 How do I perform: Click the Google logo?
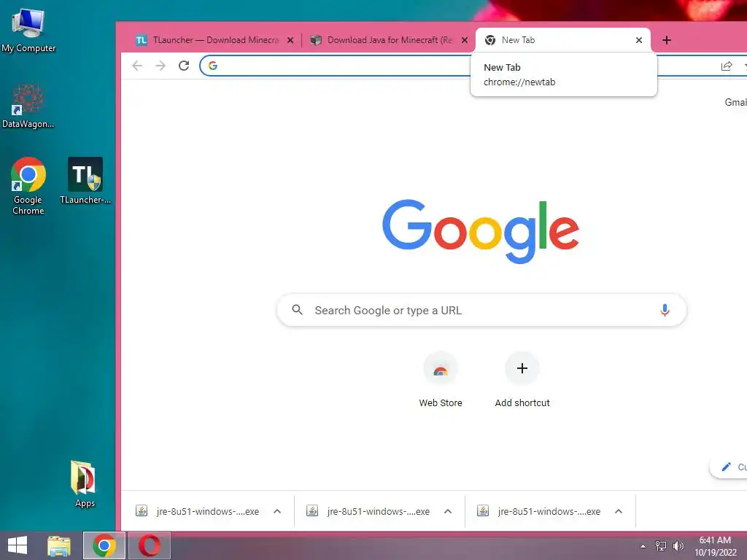click(x=481, y=231)
